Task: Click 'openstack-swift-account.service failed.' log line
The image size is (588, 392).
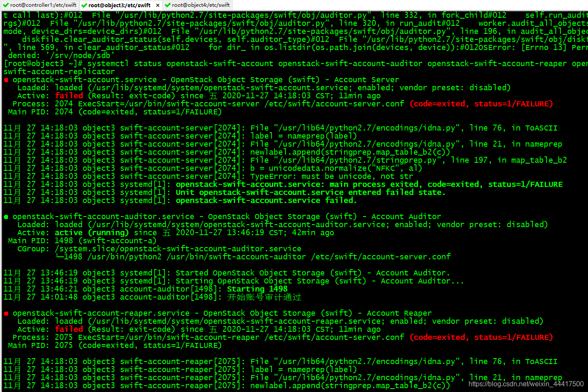Action: click(266, 200)
